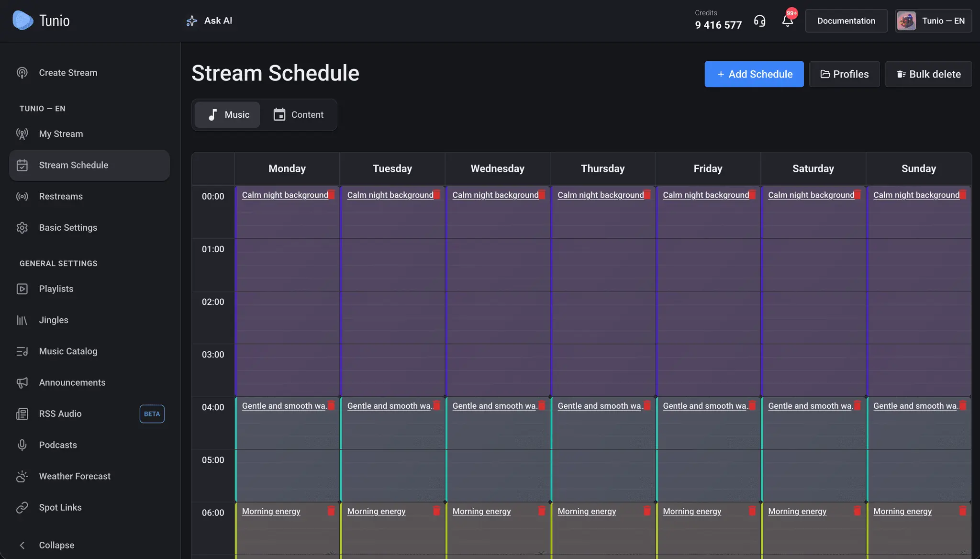Image resolution: width=980 pixels, height=559 pixels.
Task: Open Announcements page
Action: click(x=89, y=382)
